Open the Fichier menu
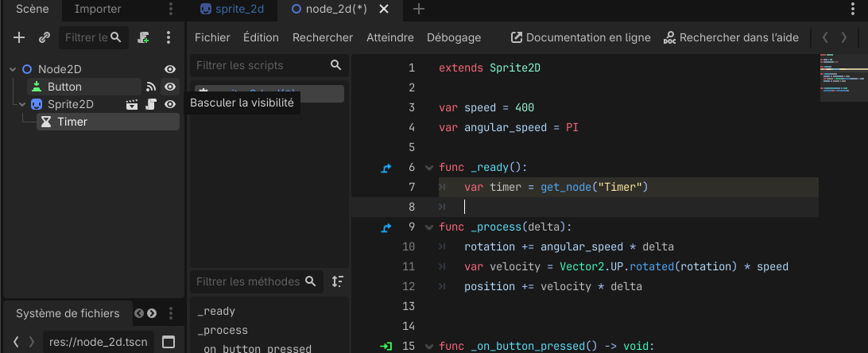This screenshot has width=868, height=353. pyautogui.click(x=212, y=37)
